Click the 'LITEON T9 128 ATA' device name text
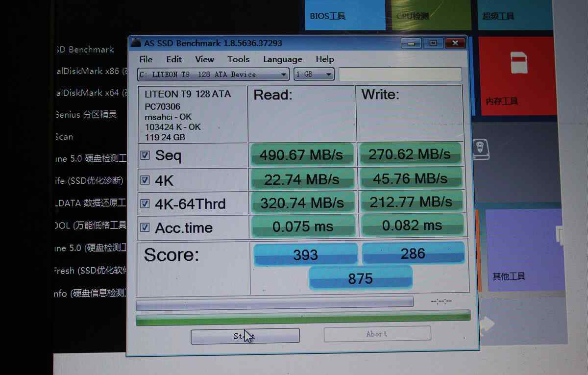The image size is (588, 375). (x=188, y=94)
